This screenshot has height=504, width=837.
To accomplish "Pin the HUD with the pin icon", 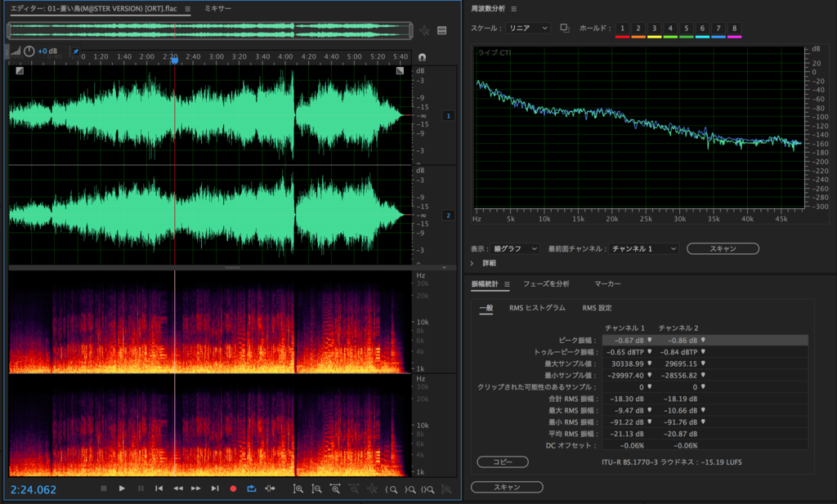I will click(x=75, y=51).
